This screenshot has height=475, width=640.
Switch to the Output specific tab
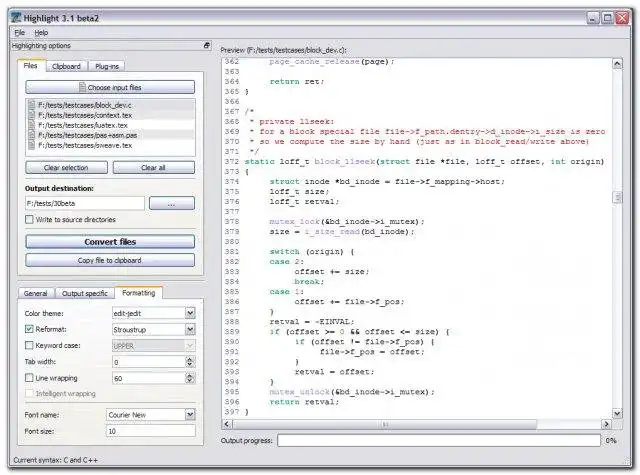(84, 293)
